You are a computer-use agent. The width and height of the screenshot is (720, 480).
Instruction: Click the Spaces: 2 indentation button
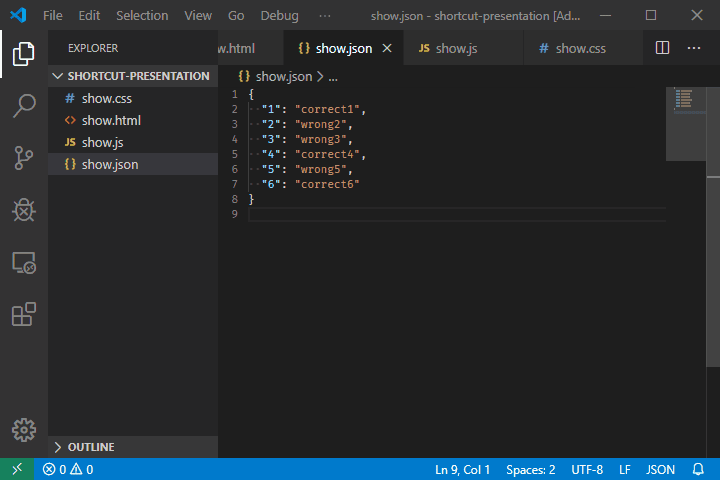pyautogui.click(x=531, y=469)
